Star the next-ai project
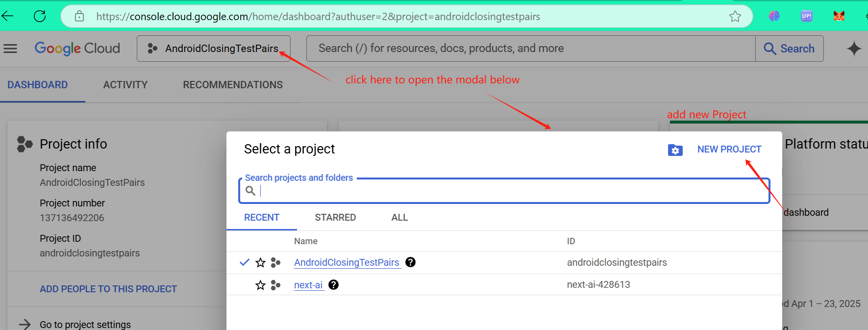 click(x=260, y=285)
